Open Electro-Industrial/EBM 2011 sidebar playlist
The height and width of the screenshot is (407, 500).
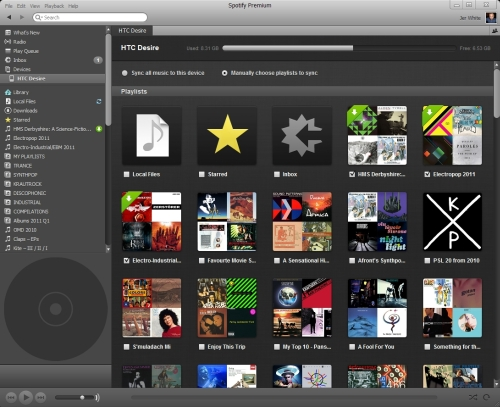pyautogui.click(x=44, y=147)
